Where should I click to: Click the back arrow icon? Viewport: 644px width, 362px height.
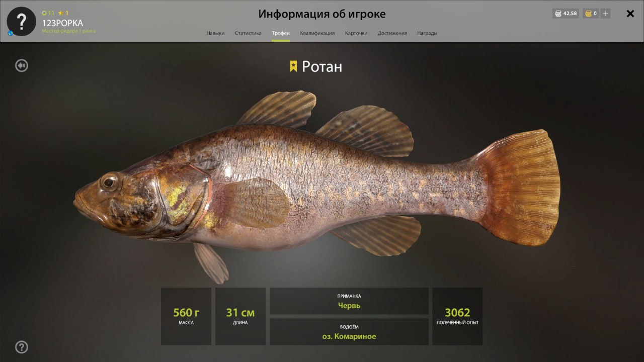[x=21, y=65]
